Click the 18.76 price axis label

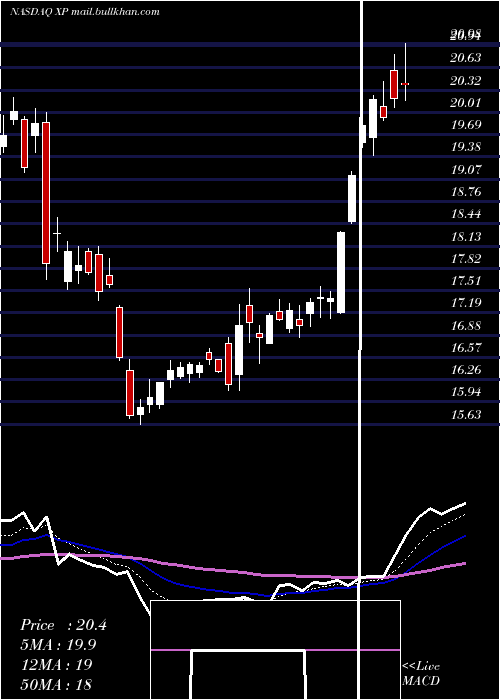point(466,192)
